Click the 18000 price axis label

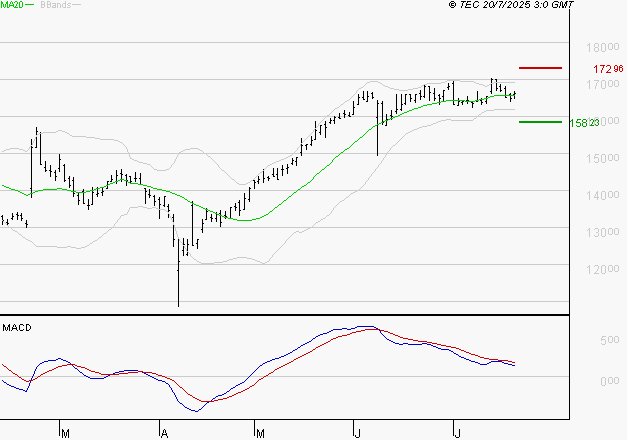603,48
